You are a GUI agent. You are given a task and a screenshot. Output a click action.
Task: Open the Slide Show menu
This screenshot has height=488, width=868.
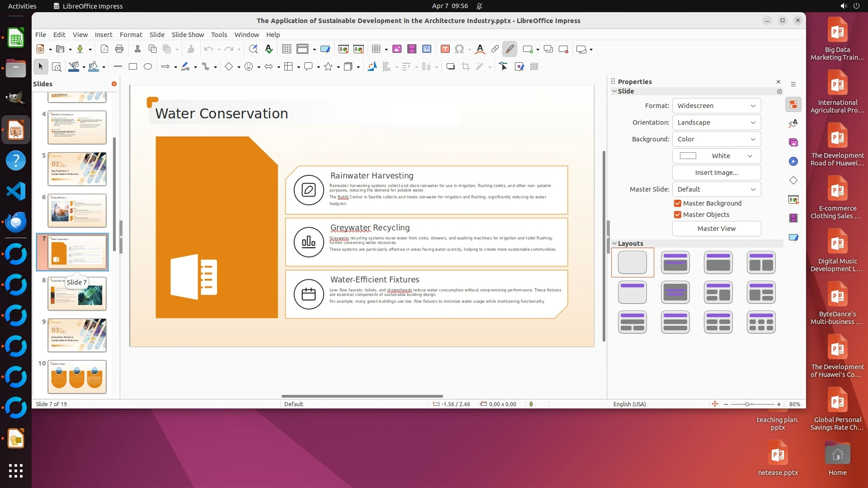(187, 35)
